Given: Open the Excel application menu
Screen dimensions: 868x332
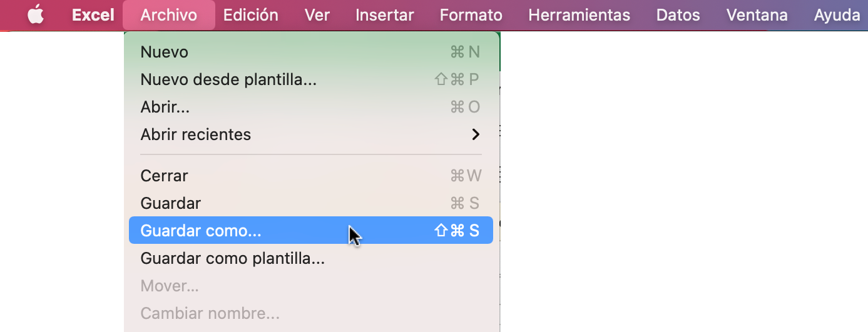Looking at the screenshot, I should [x=93, y=15].
